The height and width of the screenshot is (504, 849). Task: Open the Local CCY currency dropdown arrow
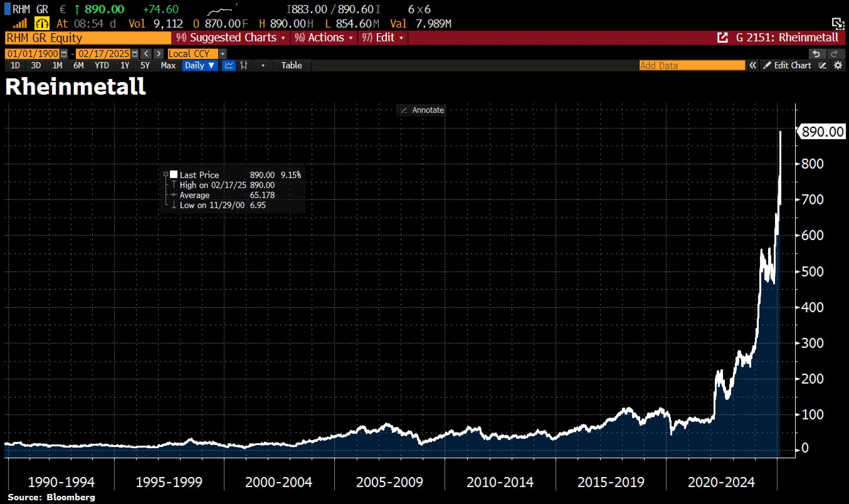tap(223, 54)
